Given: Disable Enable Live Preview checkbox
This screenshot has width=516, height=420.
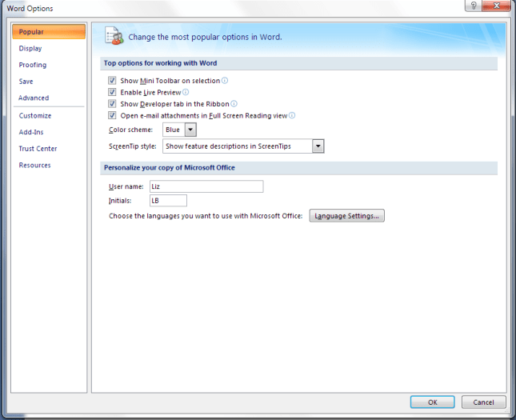Looking at the screenshot, I should (x=112, y=92).
